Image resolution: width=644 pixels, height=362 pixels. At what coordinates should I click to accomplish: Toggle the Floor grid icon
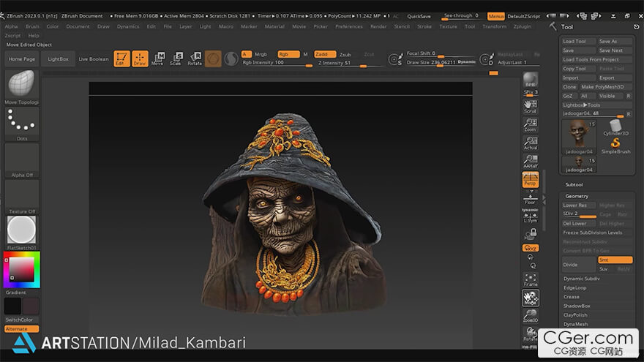point(531,198)
